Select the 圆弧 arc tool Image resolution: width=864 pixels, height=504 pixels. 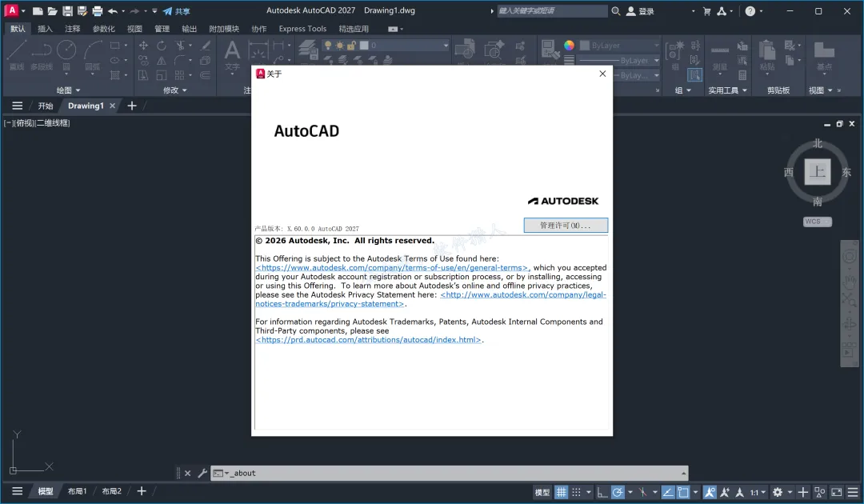(93, 54)
